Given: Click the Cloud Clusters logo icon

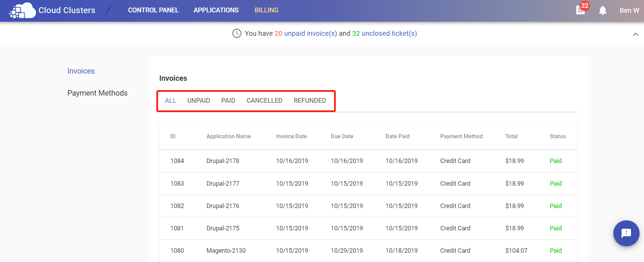Looking at the screenshot, I should 22,10.
